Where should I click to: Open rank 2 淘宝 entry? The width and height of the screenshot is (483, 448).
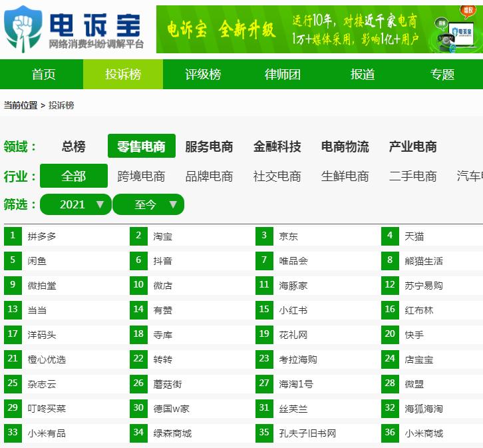[x=162, y=236]
